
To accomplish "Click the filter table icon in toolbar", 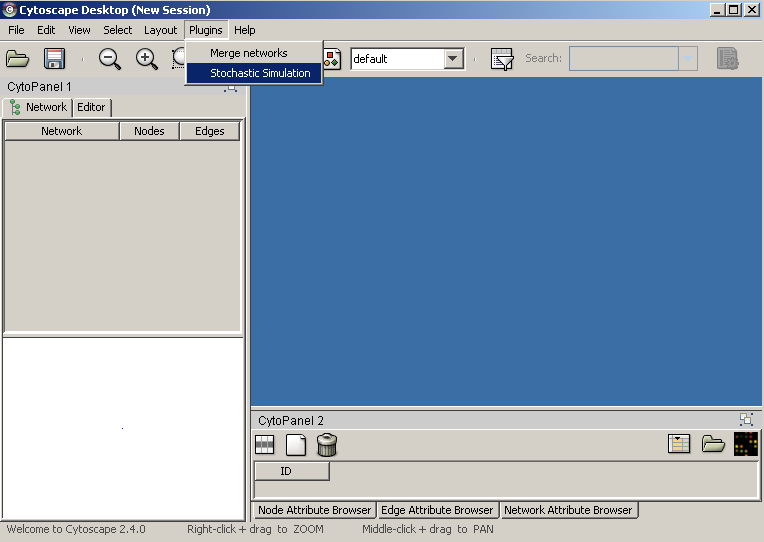I will 502,59.
